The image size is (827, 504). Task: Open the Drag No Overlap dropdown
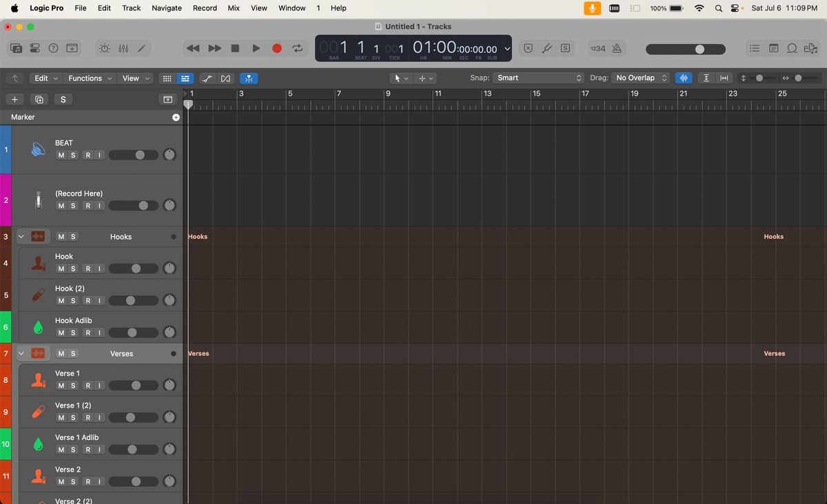coord(642,78)
